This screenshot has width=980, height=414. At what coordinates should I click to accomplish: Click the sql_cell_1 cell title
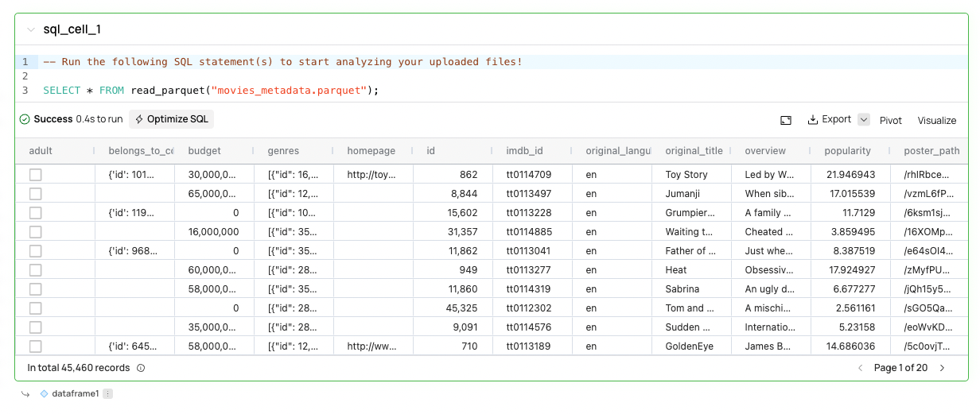[x=72, y=30]
